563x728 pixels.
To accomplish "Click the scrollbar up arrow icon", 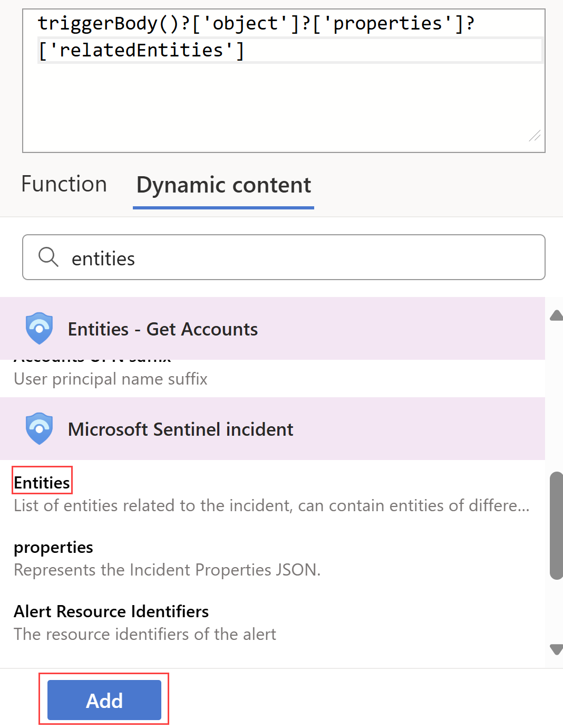I will 556,314.
